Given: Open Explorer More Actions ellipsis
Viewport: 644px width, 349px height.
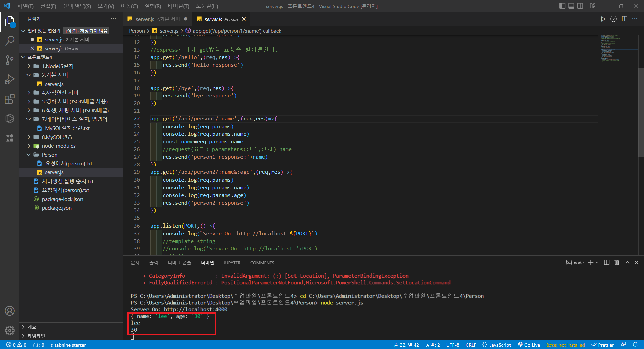Looking at the screenshot, I should coord(113,19).
